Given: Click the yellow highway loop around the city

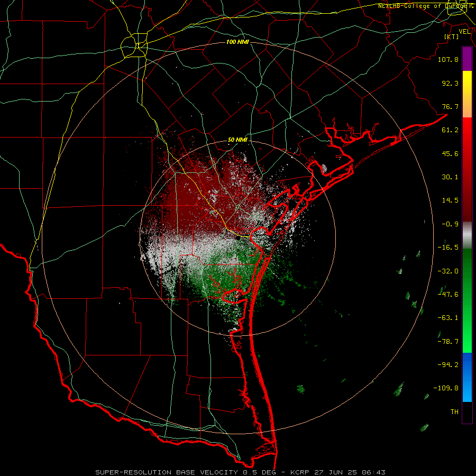Looking at the screenshot, I should click(134, 46).
